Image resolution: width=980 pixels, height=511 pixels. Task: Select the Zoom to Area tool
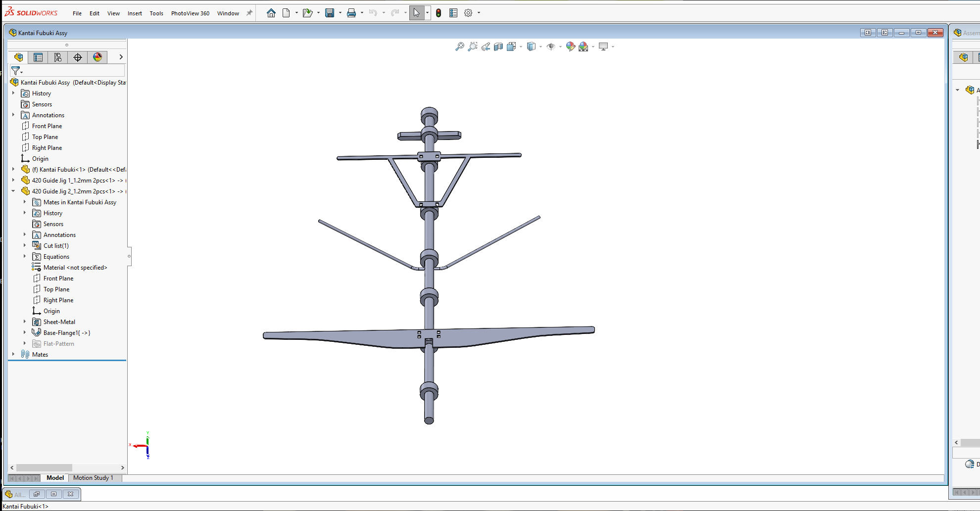473,46
